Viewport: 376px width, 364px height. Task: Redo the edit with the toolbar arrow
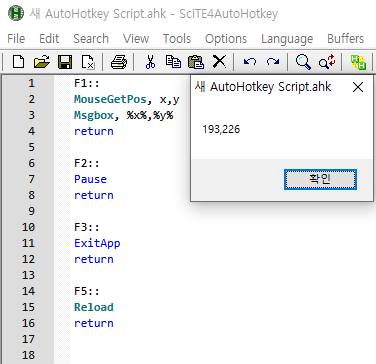273,62
